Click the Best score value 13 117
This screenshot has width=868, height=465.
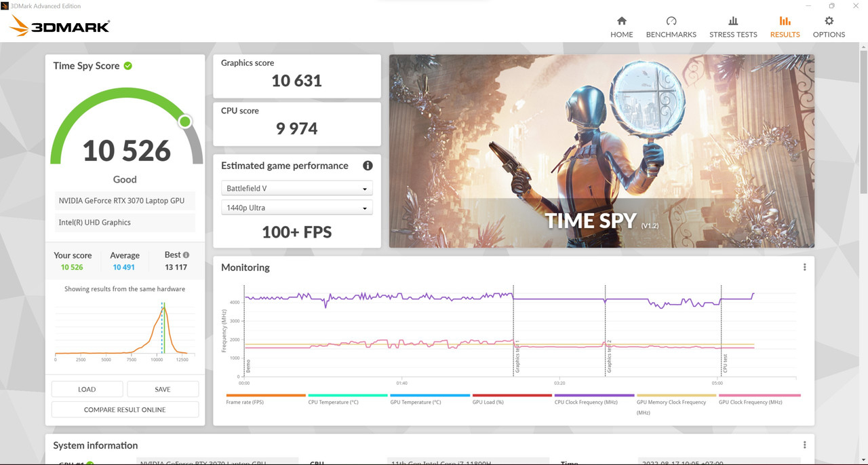pyautogui.click(x=176, y=267)
